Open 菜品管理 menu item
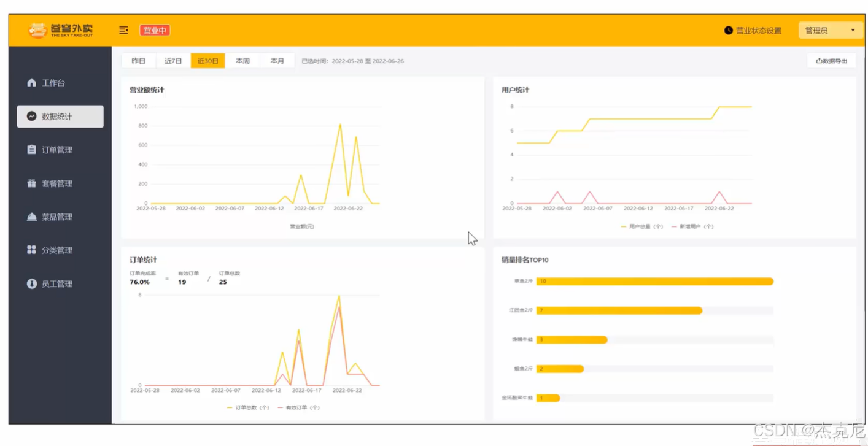868x446 pixels. tap(60, 217)
